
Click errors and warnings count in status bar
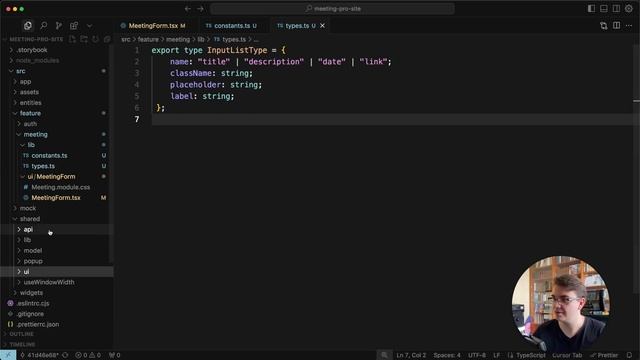click(88, 355)
